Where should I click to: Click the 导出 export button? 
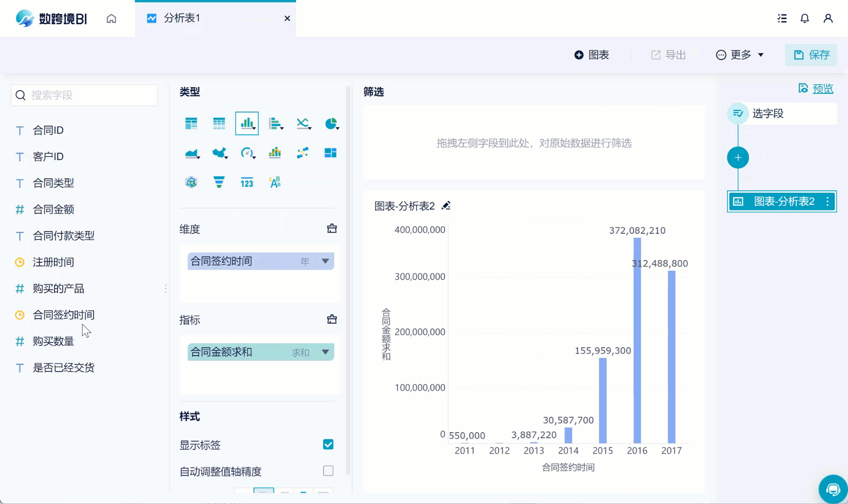point(668,55)
